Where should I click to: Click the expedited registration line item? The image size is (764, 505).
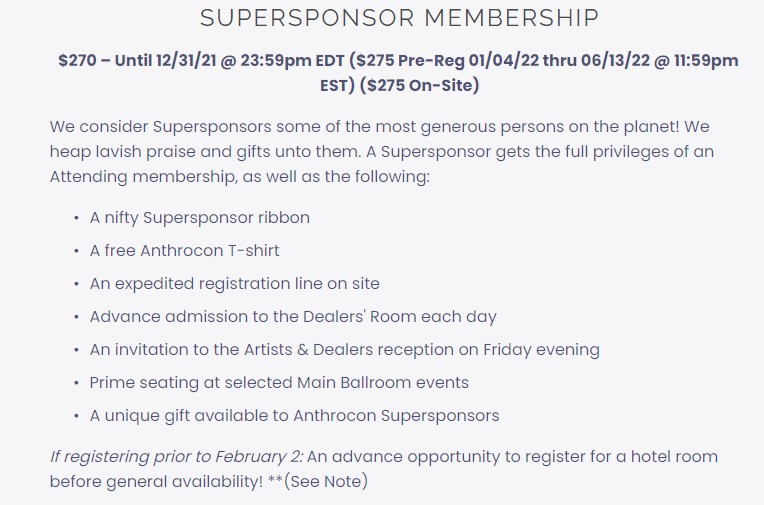234,283
